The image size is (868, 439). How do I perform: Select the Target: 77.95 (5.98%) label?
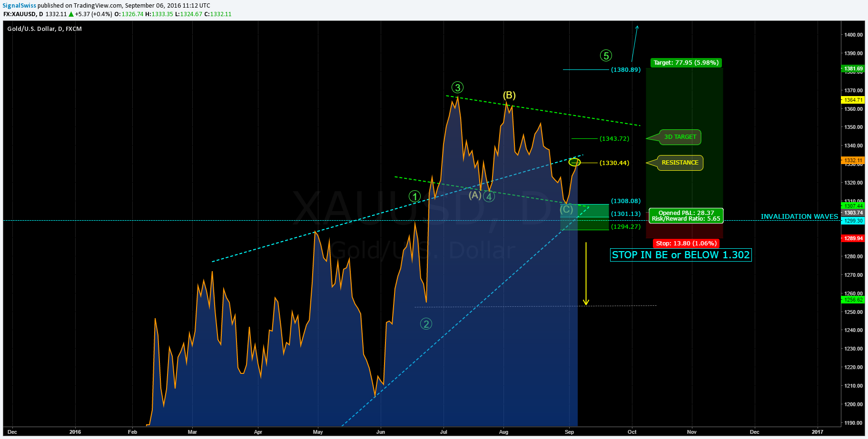click(x=686, y=63)
